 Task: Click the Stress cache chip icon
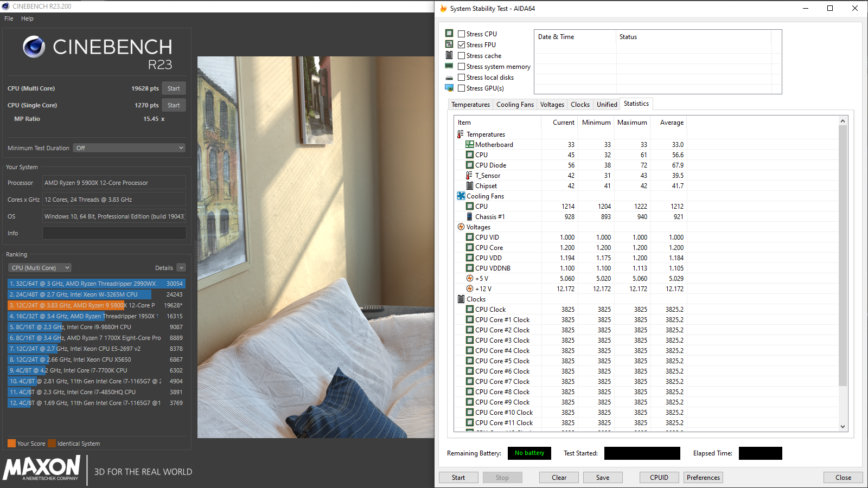click(449, 55)
